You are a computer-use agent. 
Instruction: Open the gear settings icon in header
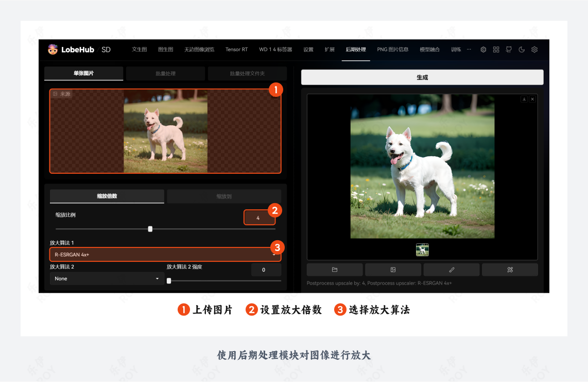(534, 49)
